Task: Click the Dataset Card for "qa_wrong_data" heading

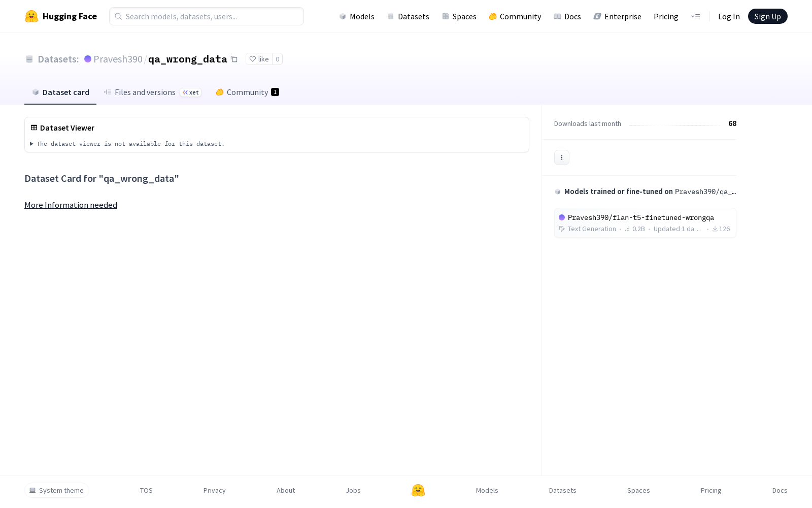Action: point(102,179)
